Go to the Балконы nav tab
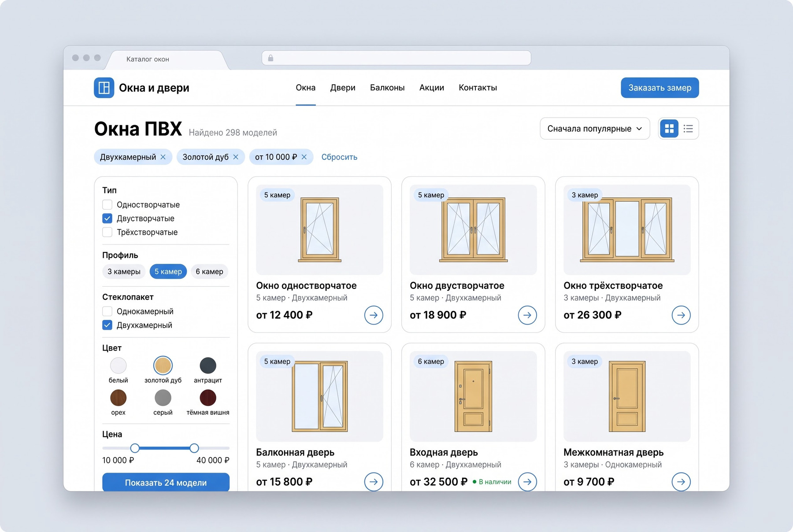The height and width of the screenshot is (532, 793). pos(387,88)
